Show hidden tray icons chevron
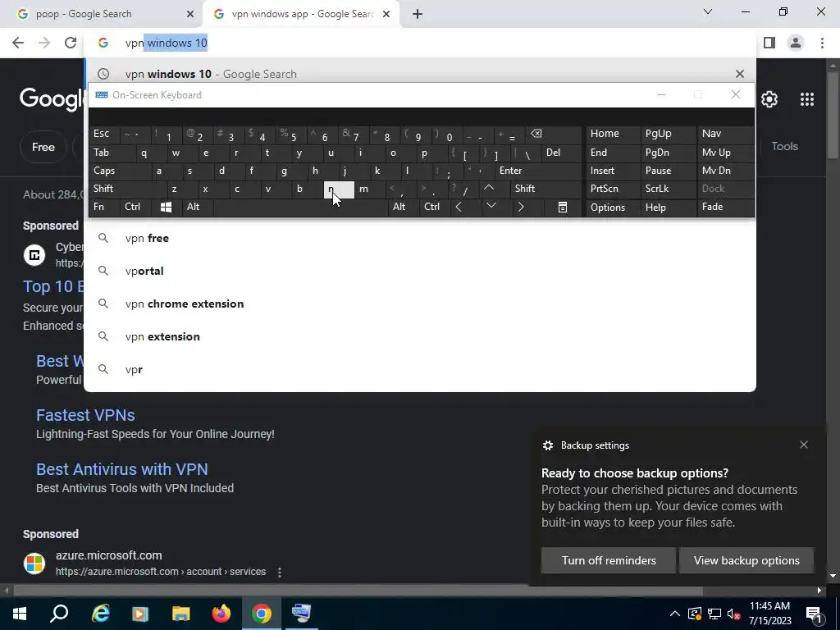This screenshot has height=630, width=840. pyautogui.click(x=674, y=614)
